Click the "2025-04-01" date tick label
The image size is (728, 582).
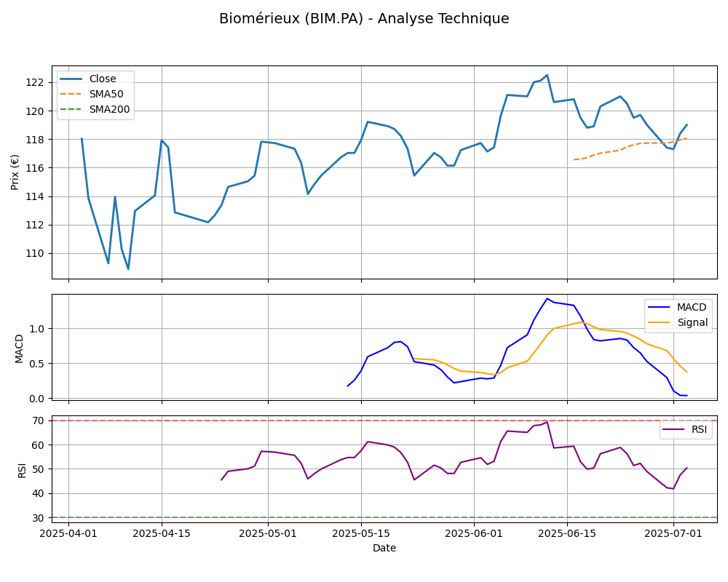[68, 533]
